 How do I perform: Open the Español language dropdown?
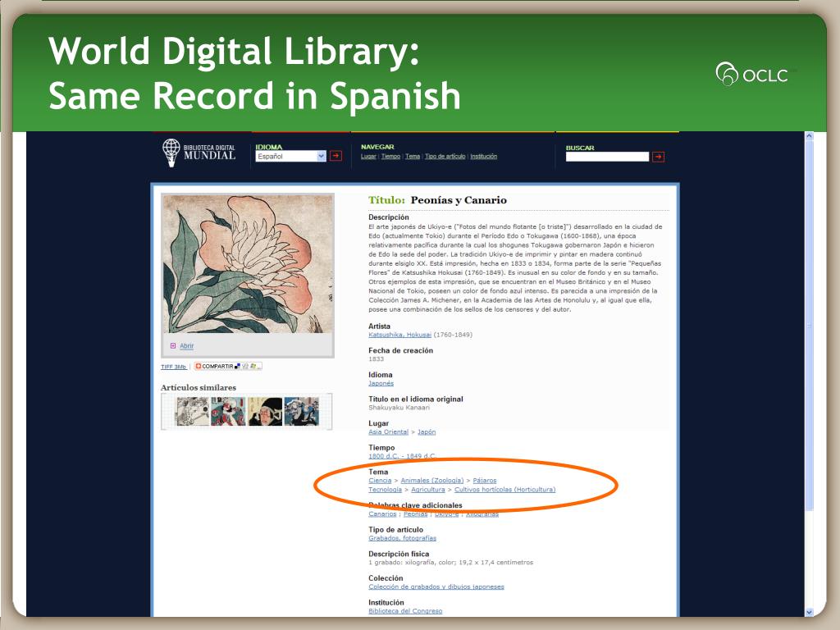tap(290, 157)
